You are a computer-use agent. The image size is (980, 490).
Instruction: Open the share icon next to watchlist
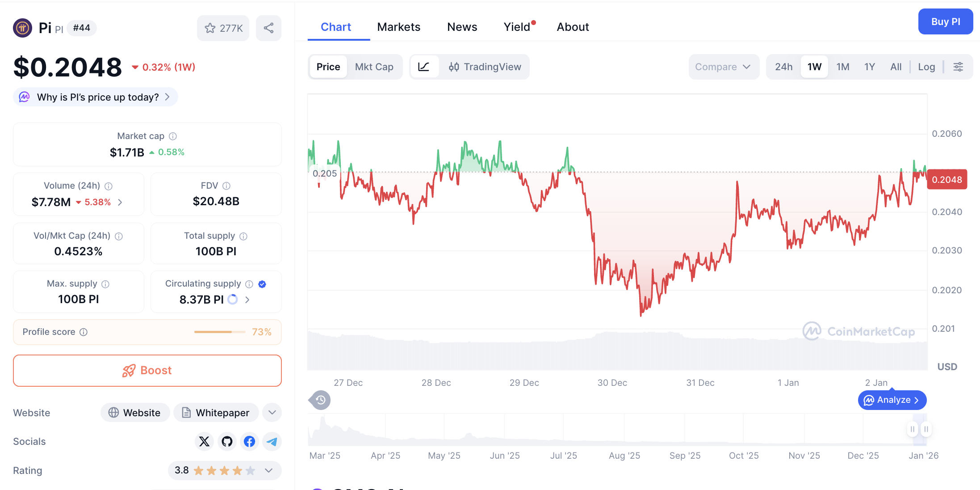point(268,28)
